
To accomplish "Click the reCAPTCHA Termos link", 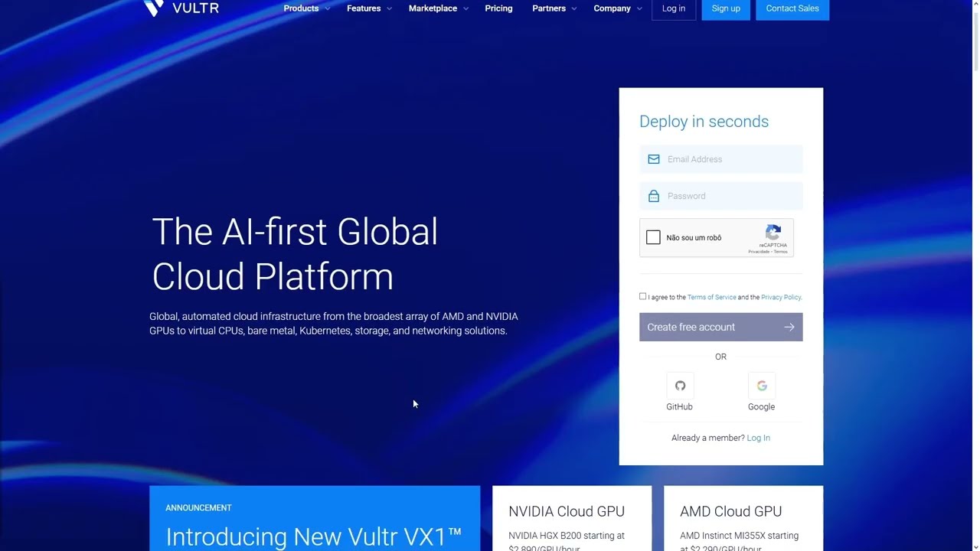I will 780,251.
